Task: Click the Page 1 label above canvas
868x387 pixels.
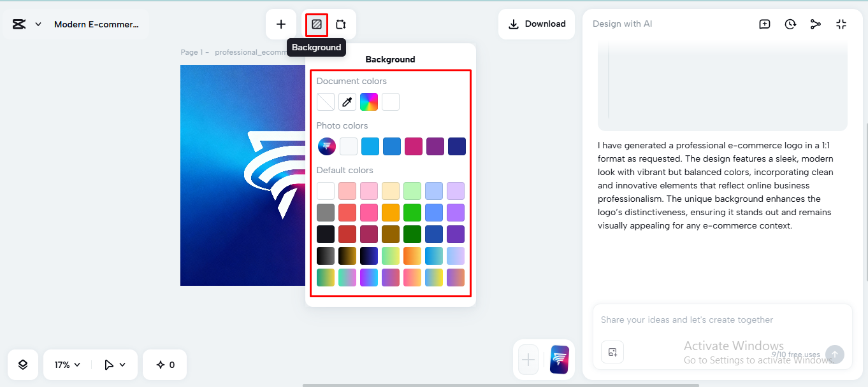Action: 195,52
